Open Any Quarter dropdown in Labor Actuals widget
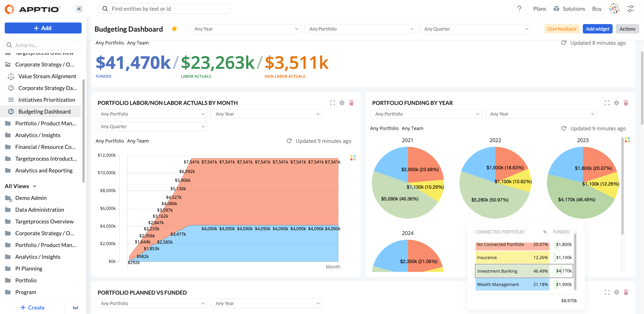This screenshot has height=314, width=644. point(151,126)
